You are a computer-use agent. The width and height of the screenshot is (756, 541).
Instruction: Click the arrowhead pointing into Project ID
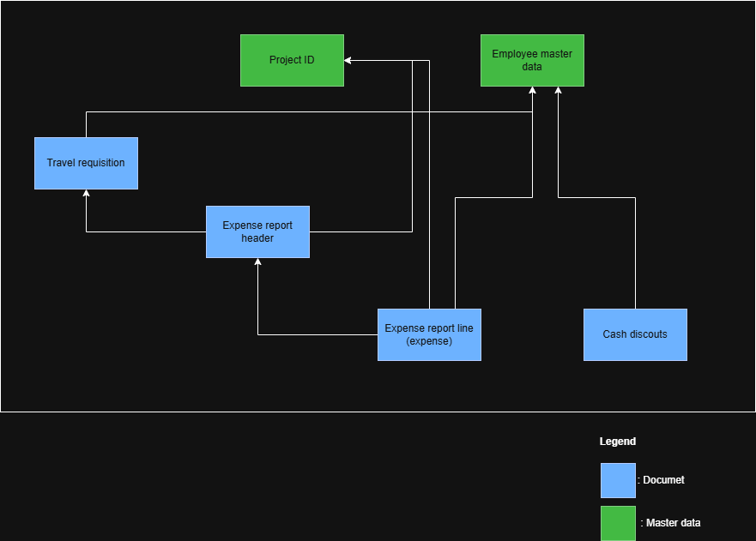point(348,60)
